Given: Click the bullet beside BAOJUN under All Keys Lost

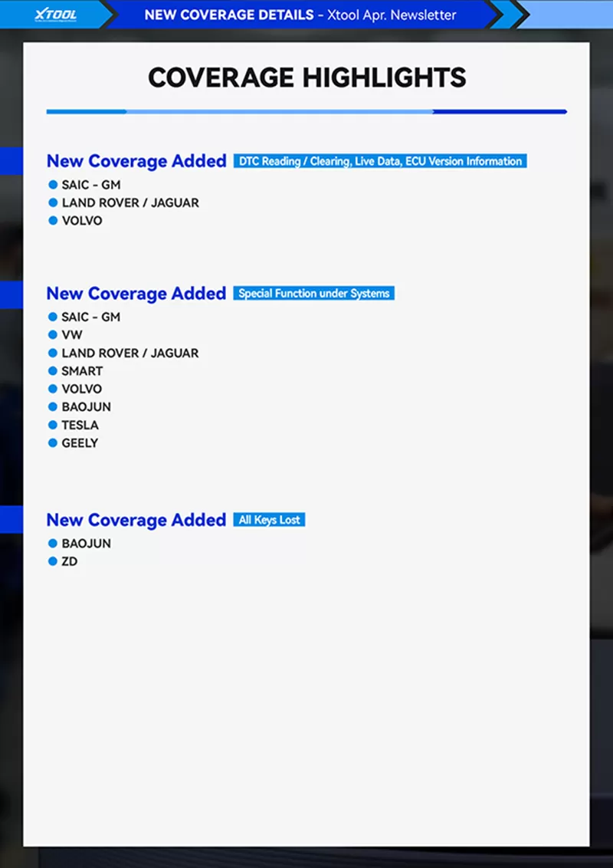Looking at the screenshot, I should coord(53,543).
